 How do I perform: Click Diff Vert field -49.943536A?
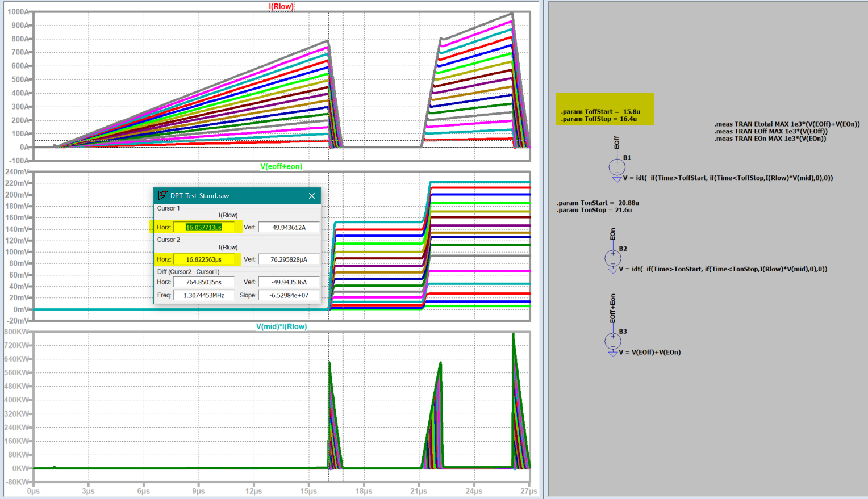click(289, 282)
